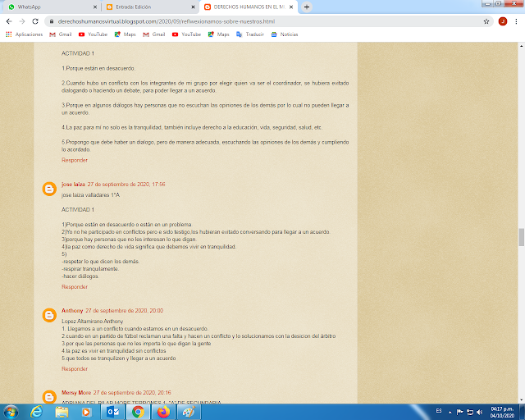
Task: Open the volume speaker tray icon
Action: point(479,413)
